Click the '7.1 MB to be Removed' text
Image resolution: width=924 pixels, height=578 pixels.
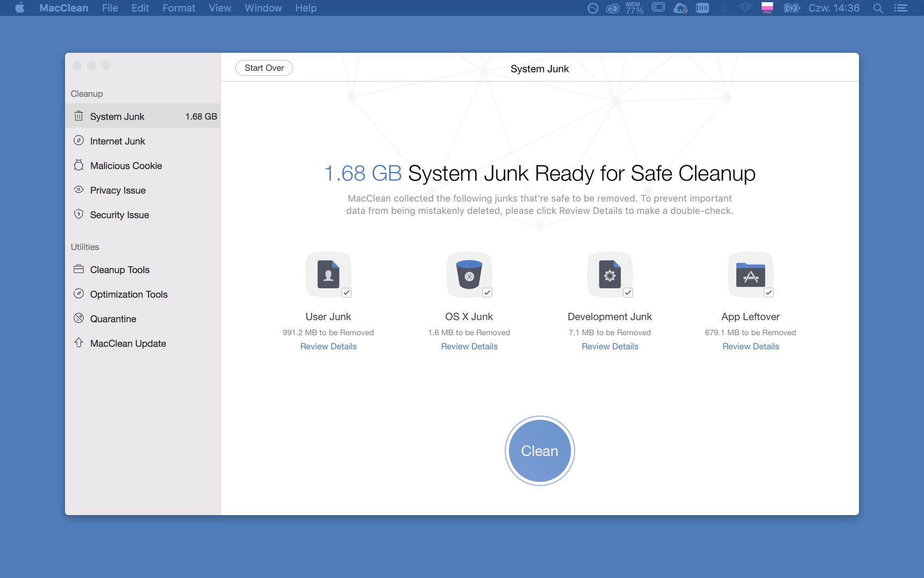610,332
